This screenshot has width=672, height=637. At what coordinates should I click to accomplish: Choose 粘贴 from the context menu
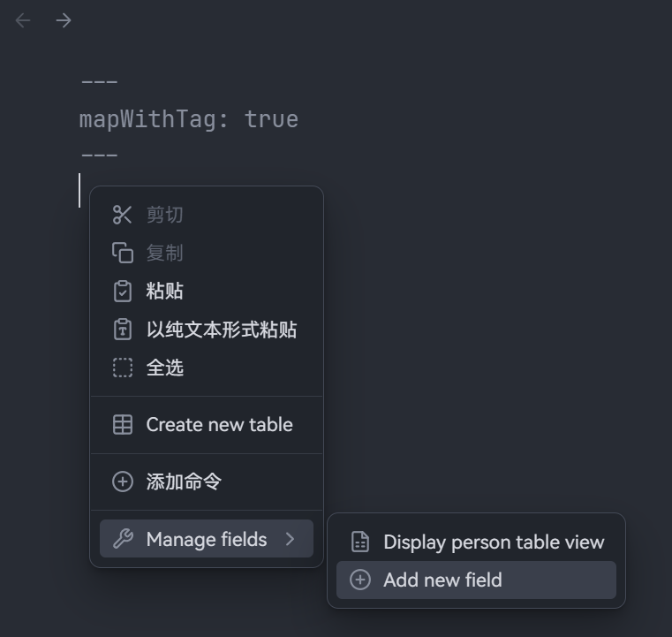coord(165,291)
